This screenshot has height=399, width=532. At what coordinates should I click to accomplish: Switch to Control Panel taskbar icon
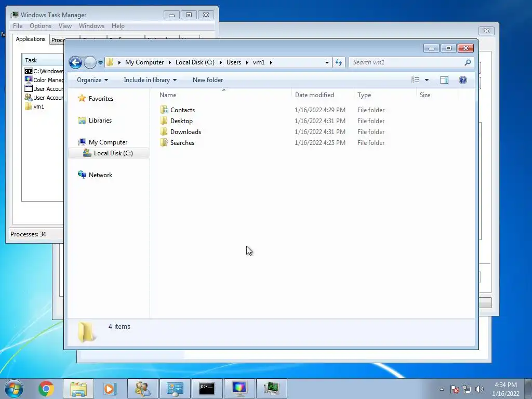(175, 389)
